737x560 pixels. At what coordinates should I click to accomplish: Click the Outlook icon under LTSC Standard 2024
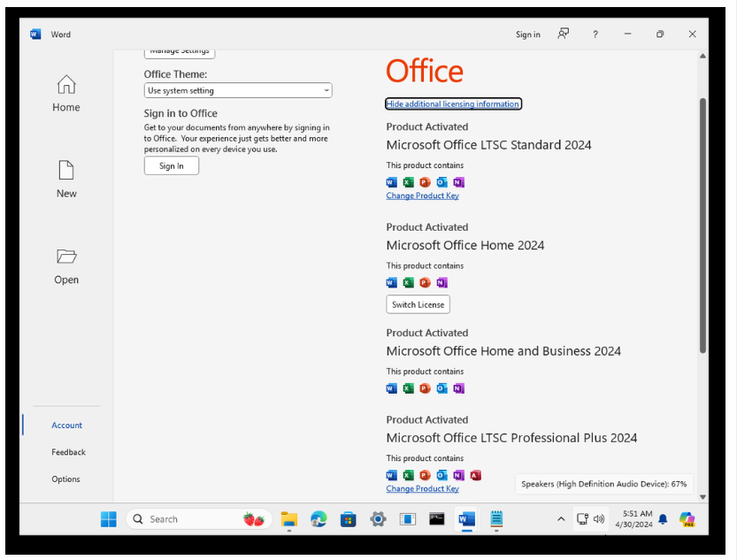(x=441, y=182)
